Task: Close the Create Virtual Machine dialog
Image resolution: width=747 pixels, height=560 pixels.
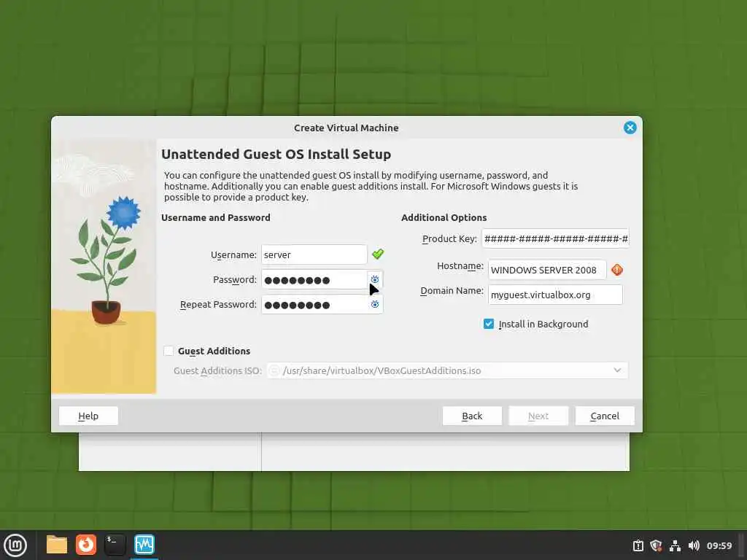Action: click(x=630, y=128)
